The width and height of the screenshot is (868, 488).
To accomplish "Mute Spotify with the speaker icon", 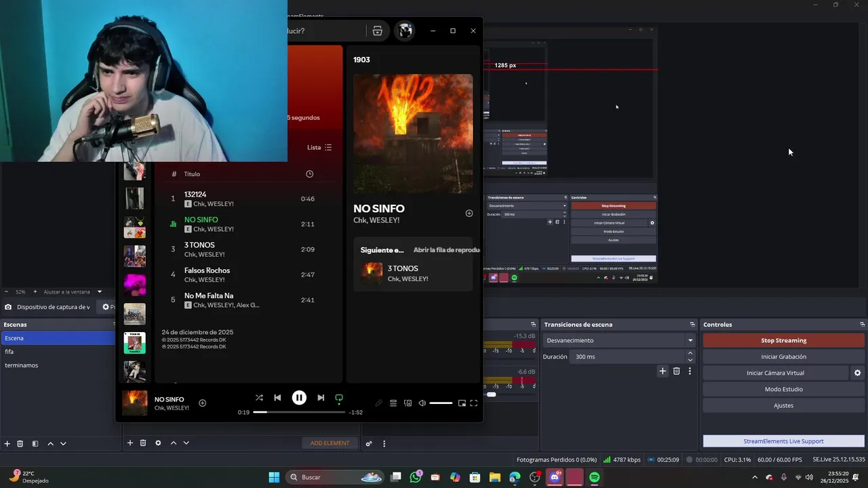I will pos(422,403).
